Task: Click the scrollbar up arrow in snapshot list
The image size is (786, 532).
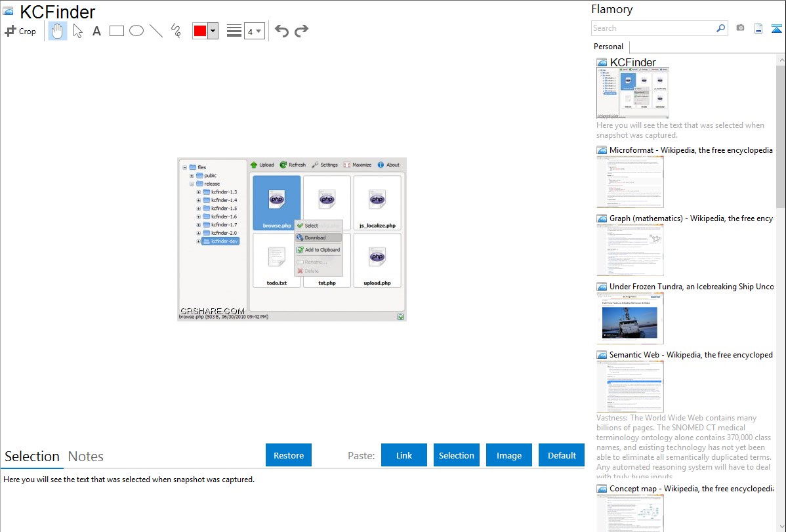Action: [781, 60]
